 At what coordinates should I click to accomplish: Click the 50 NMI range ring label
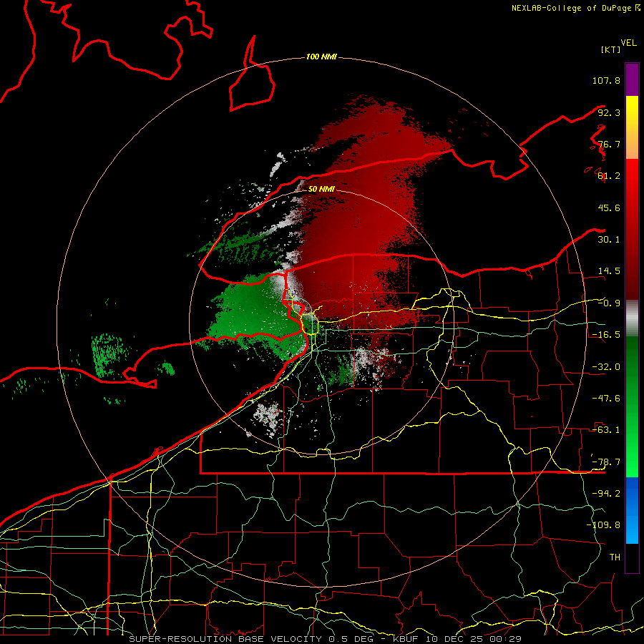[321, 189]
